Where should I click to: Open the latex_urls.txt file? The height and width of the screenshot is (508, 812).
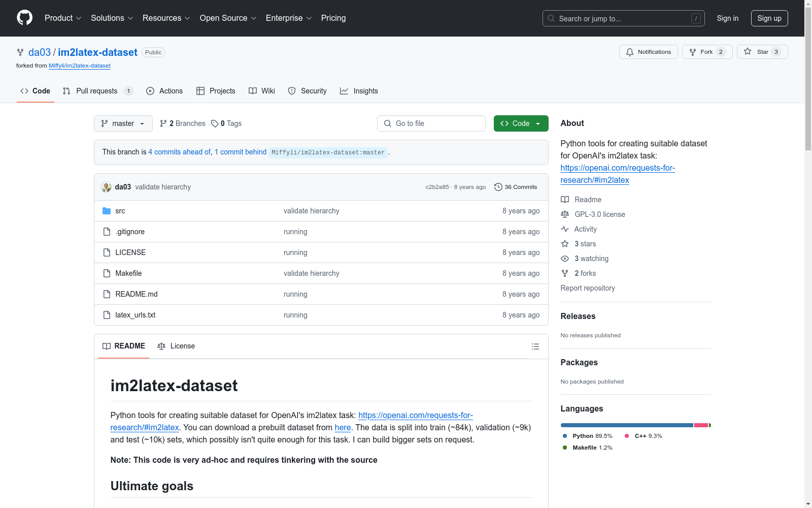(x=136, y=315)
